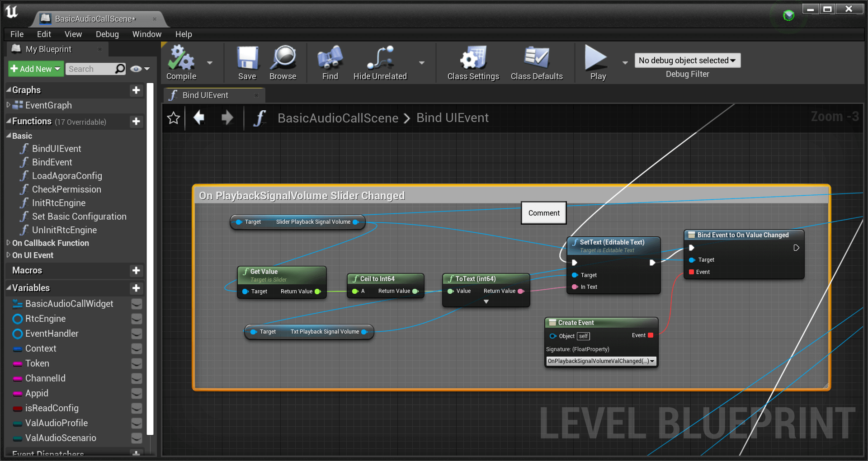Open the InitRtcEngine function

pyautogui.click(x=59, y=203)
